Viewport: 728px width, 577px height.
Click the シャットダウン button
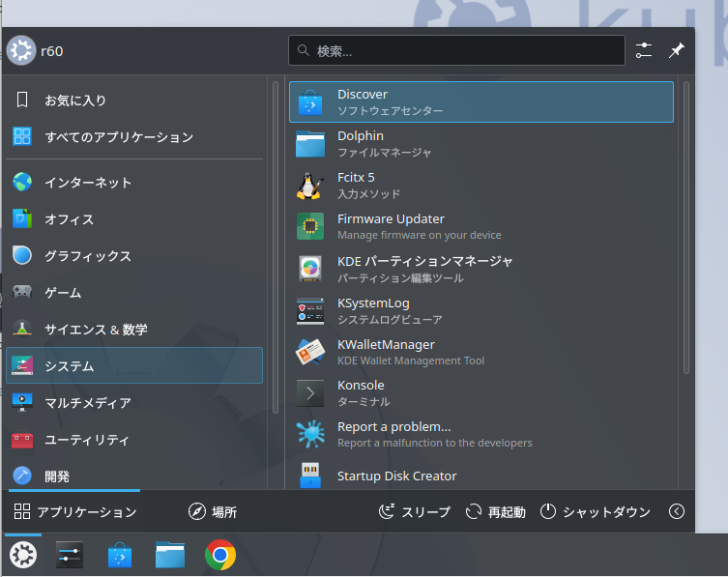[595, 512]
